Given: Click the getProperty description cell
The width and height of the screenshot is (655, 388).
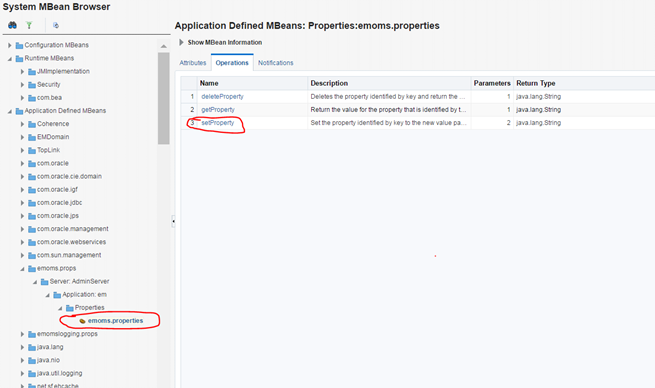Looking at the screenshot, I should point(388,109).
